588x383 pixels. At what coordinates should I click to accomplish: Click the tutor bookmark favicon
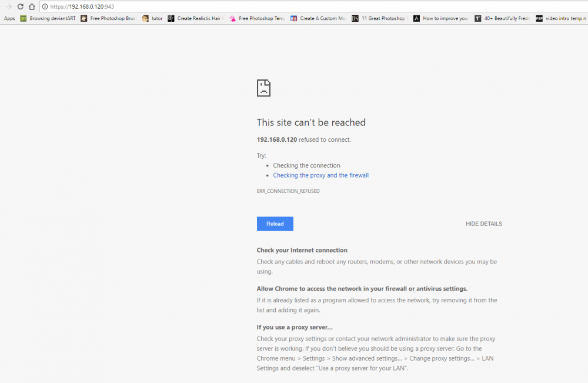[145, 18]
